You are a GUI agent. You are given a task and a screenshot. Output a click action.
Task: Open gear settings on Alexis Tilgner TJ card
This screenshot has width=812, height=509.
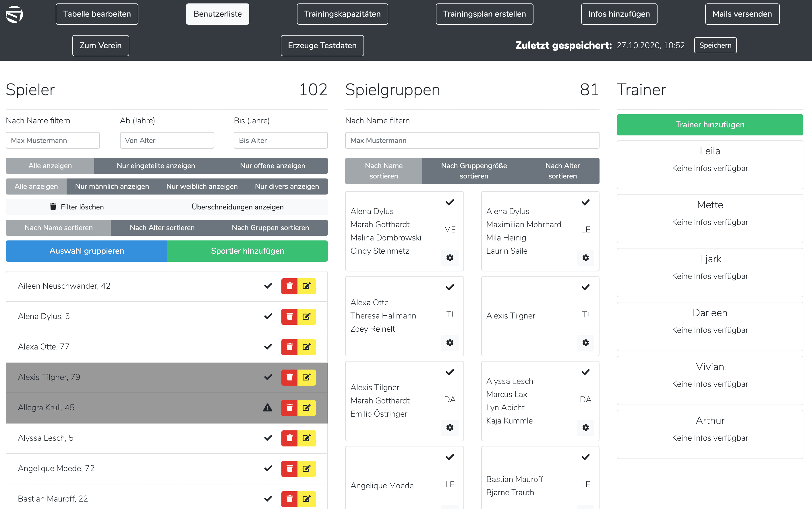pyautogui.click(x=585, y=343)
